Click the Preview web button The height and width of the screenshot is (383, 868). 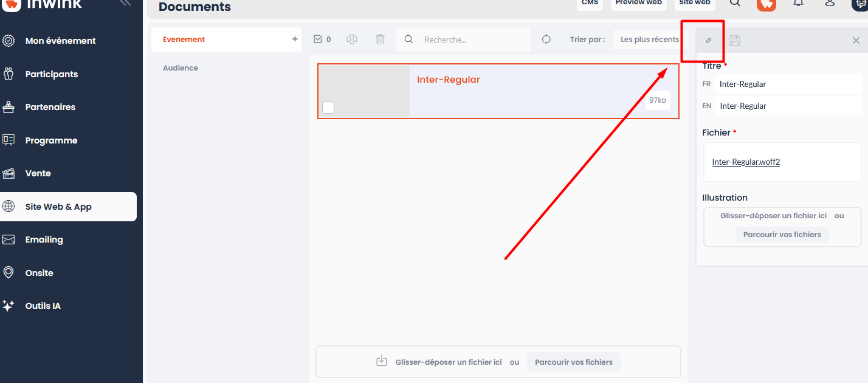(638, 3)
